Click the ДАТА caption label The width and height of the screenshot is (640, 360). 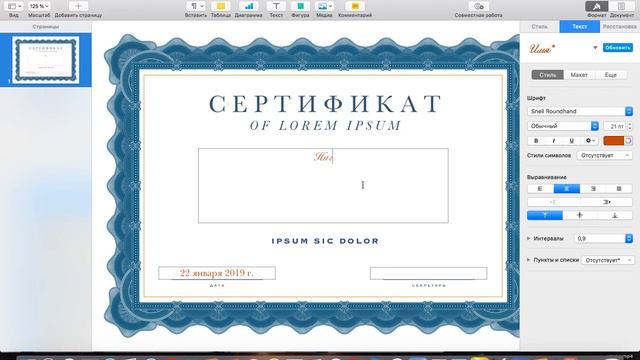(x=217, y=286)
